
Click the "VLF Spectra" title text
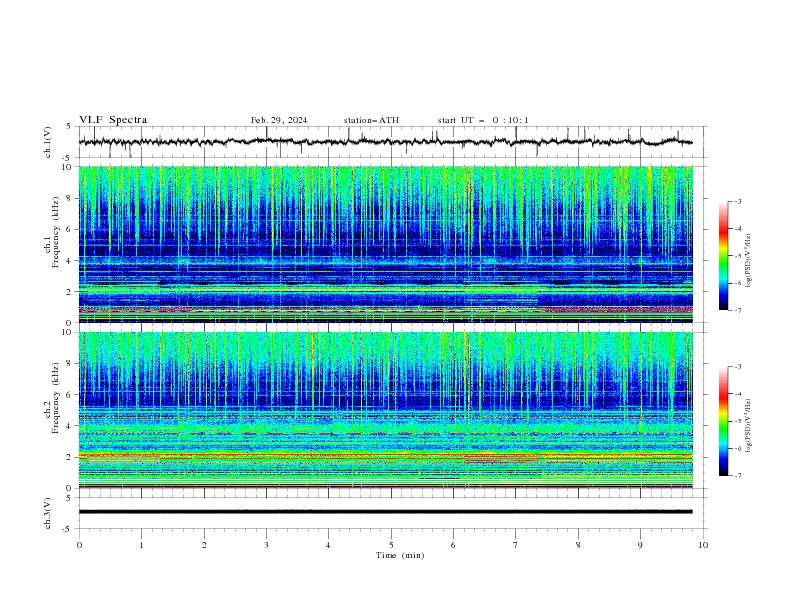pyautogui.click(x=113, y=120)
